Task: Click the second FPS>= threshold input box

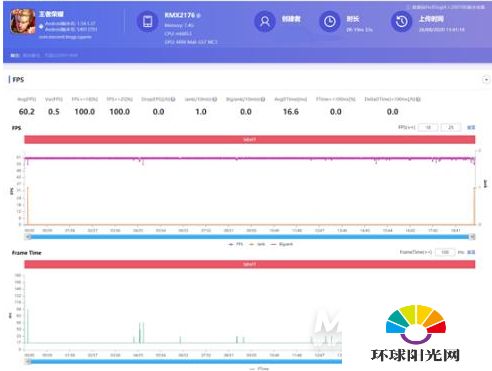Action: [x=451, y=127]
